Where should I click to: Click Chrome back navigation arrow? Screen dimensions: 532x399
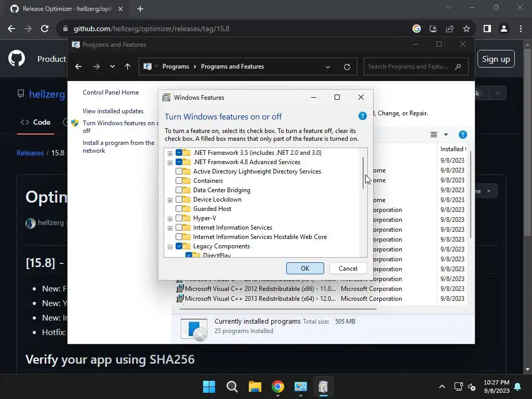pyautogui.click(x=11, y=29)
